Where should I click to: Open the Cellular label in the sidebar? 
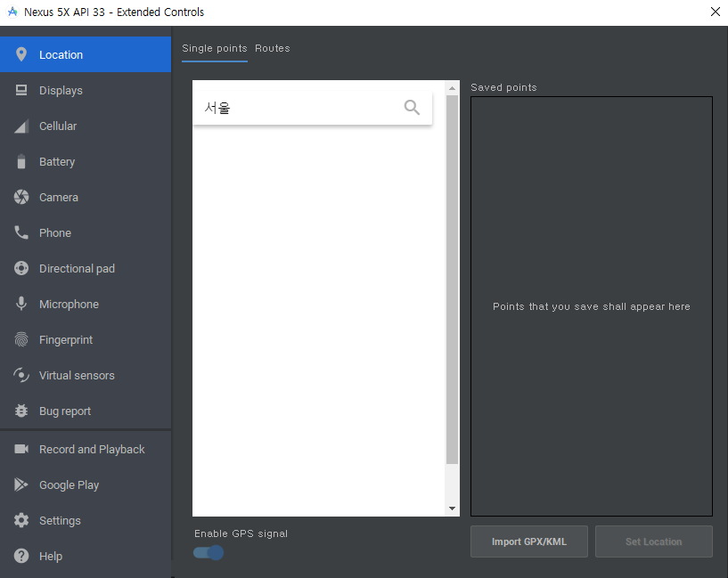pos(58,126)
